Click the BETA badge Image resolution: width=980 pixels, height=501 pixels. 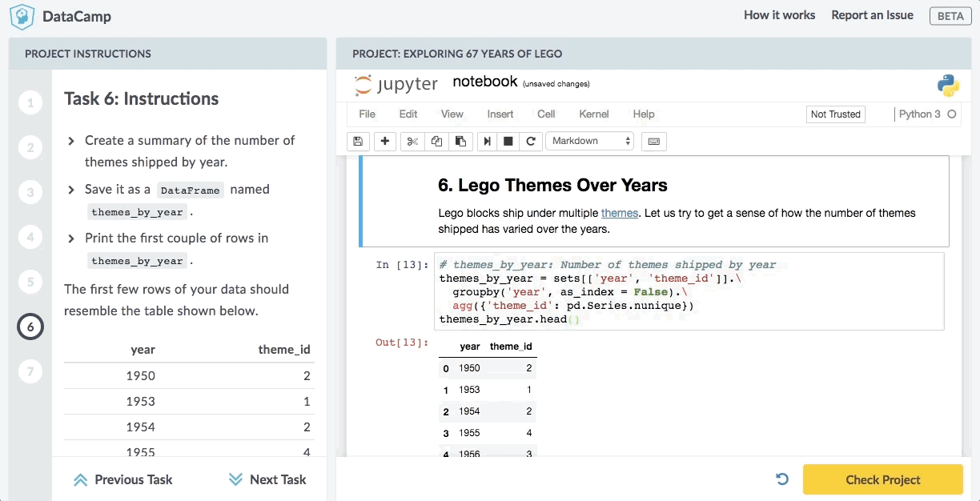click(950, 16)
